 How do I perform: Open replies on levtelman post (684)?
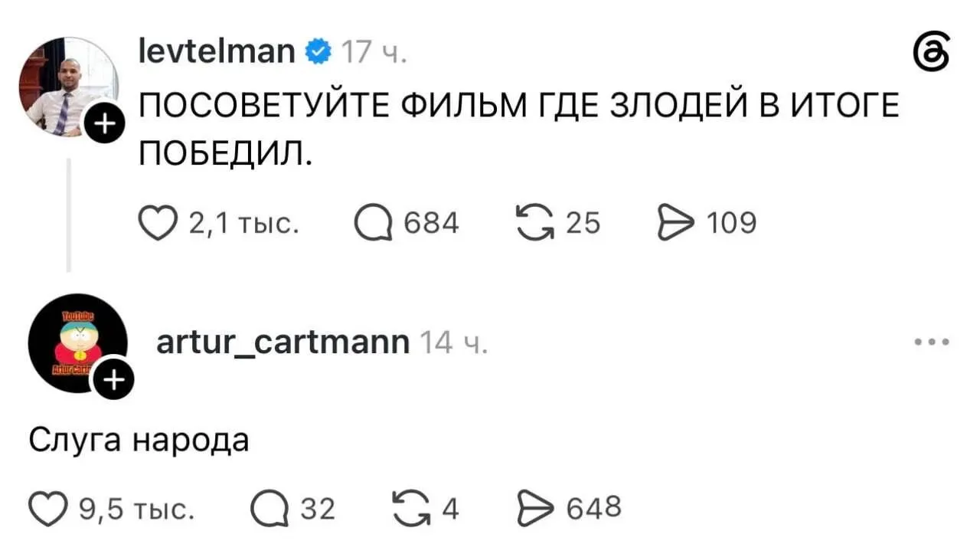tap(371, 224)
